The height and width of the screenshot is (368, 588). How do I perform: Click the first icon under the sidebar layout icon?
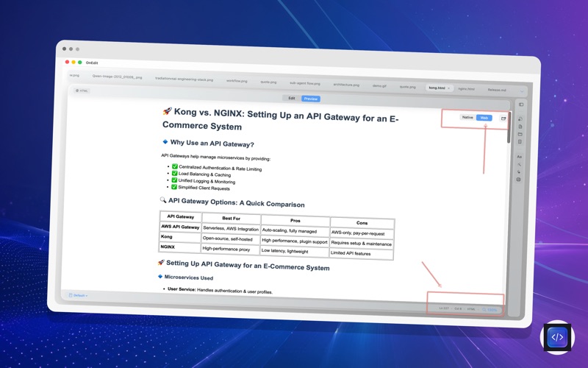(520, 119)
